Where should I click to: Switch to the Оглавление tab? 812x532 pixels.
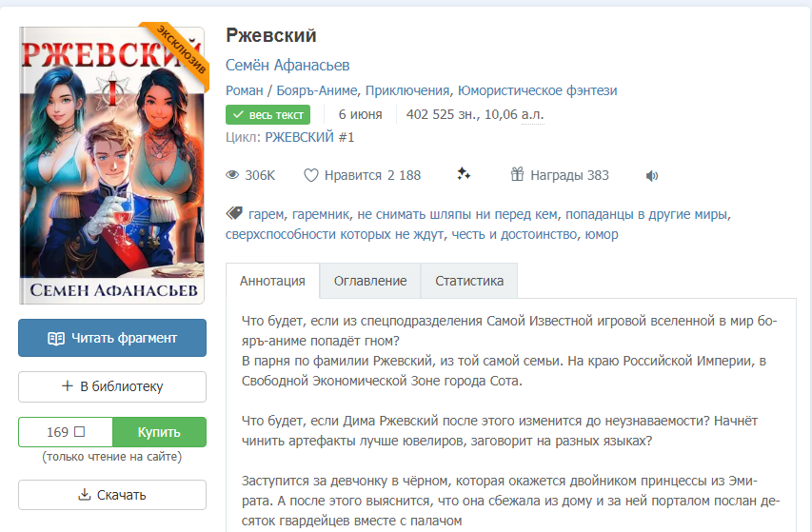pyautogui.click(x=370, y=281)
